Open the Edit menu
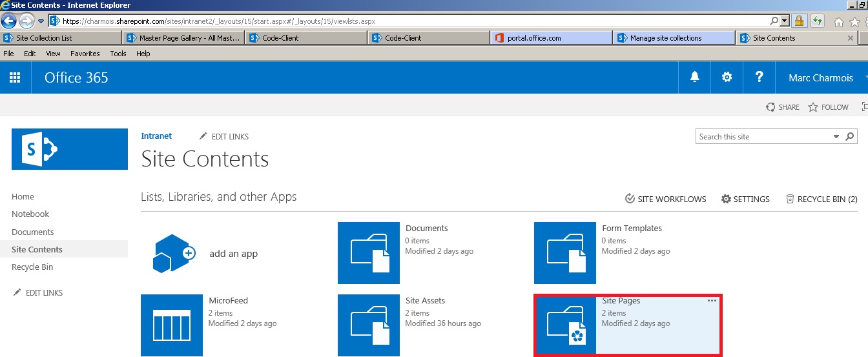 [30, 54]
